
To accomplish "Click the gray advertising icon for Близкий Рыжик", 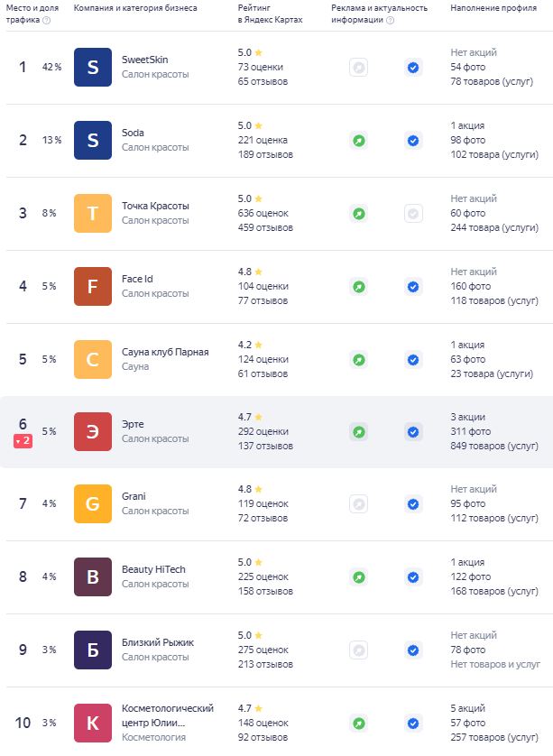I will [x=358, y=650].
